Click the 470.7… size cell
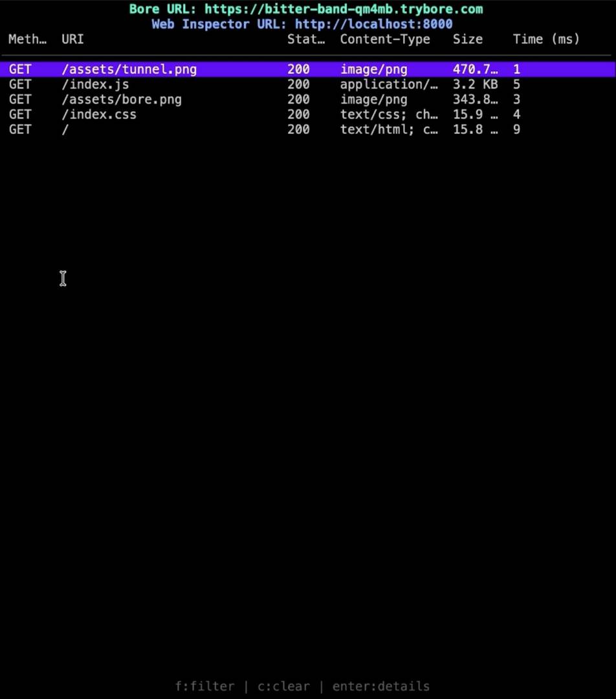 [475, 69]
